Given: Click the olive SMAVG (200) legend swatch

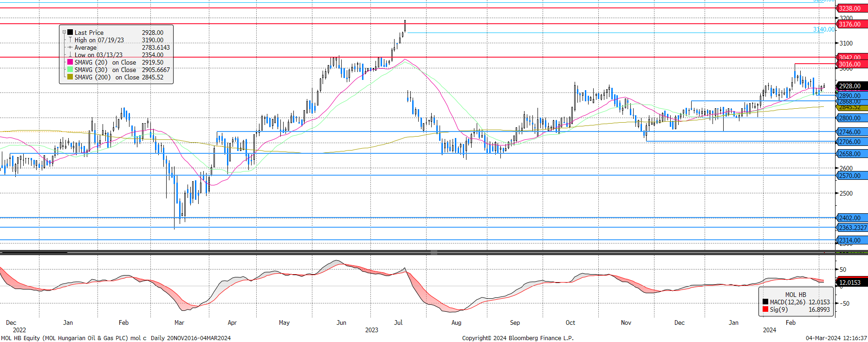Looking at the screenshot, I should pyautogui.click(x=70, y=77).
